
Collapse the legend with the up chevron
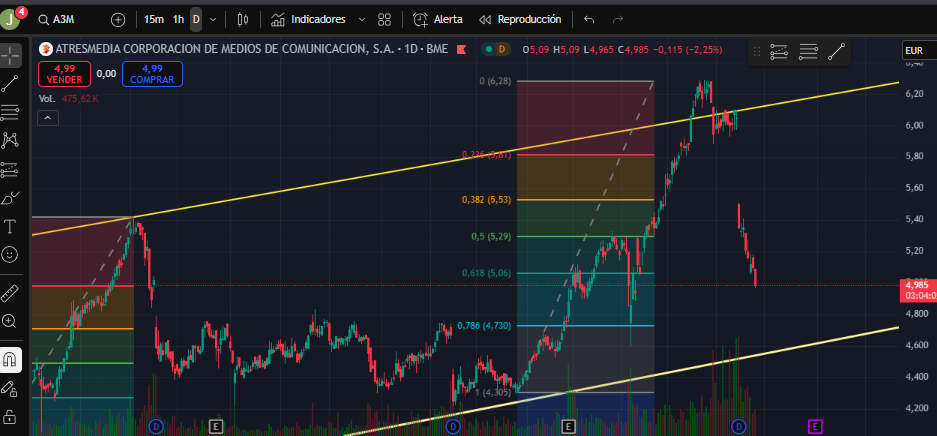click(x=47, y=118)
